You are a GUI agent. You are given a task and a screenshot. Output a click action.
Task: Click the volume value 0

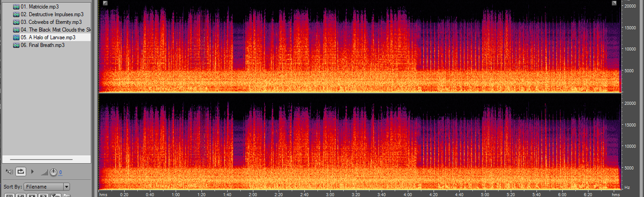pyautogui.click(x=60, y=173)
